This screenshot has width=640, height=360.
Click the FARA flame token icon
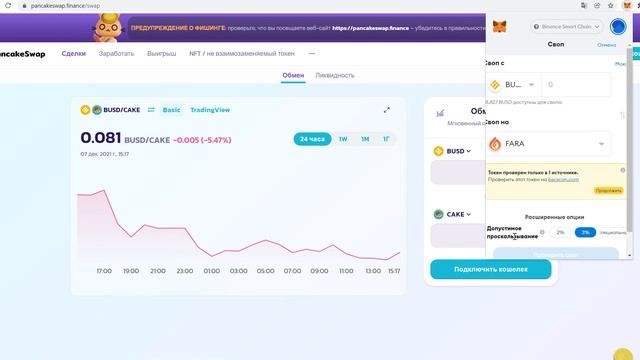495,144
